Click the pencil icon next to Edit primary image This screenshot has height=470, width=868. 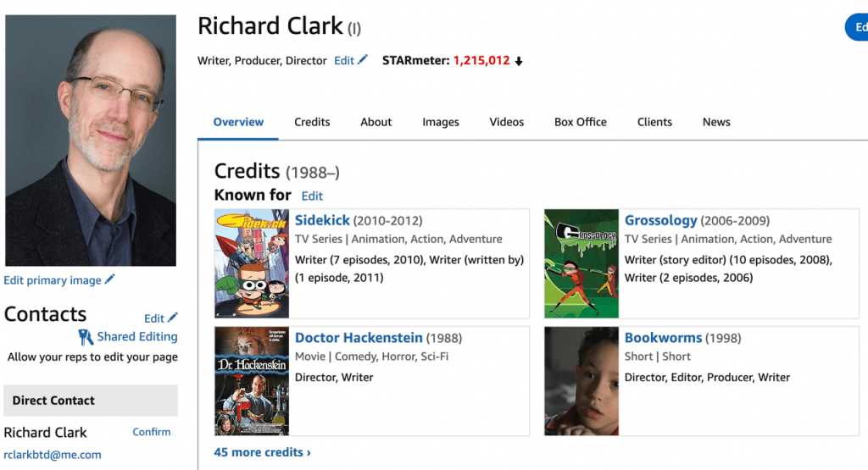coord(110,280)
